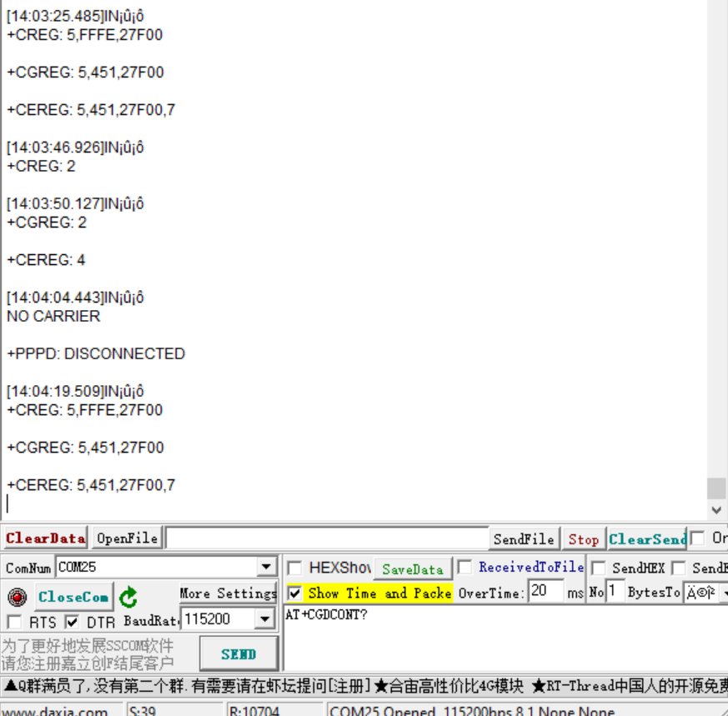This screenshot has width=728, height=716.
Task: Click the OpenFile button
Action: (128, 538)
